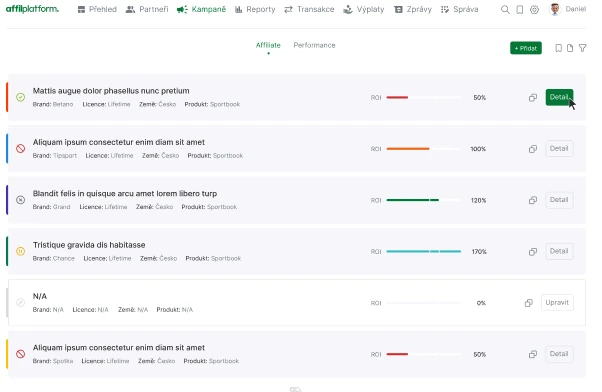Image resolution: width=602 pixels, height=392 pixels.
Task: Go to Partneři section
Action: pyautogui.click(x=147, y=9)
